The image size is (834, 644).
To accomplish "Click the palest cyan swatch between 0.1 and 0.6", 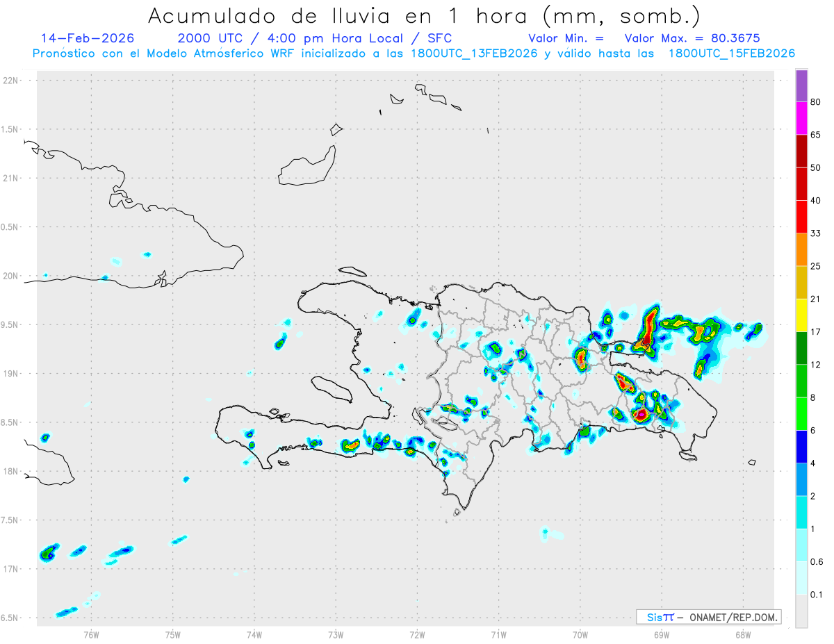I will [x=801, y=578].
